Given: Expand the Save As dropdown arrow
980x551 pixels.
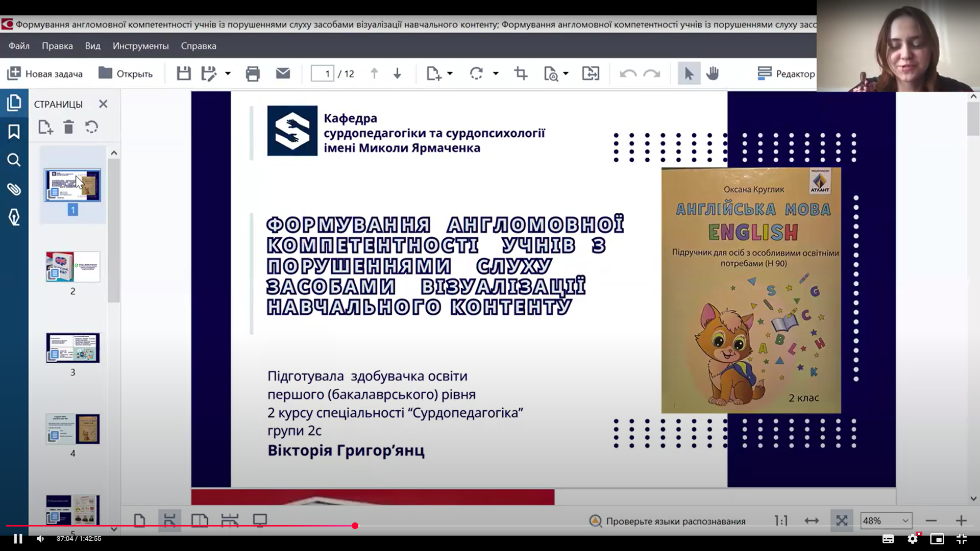Looking at the screenshot, I should [228, 73].
